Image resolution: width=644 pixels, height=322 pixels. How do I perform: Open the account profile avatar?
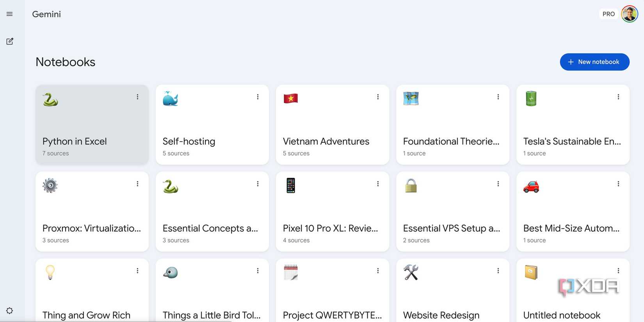tap(630, 14)
